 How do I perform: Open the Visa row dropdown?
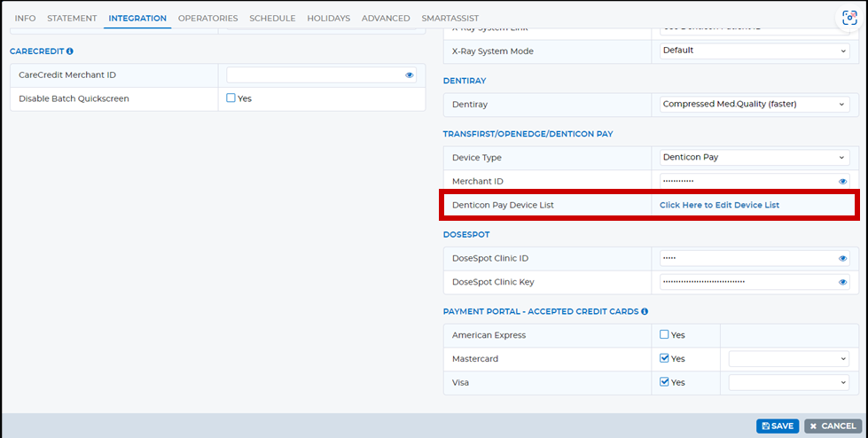pyautogui.click(x=789, y=383)
